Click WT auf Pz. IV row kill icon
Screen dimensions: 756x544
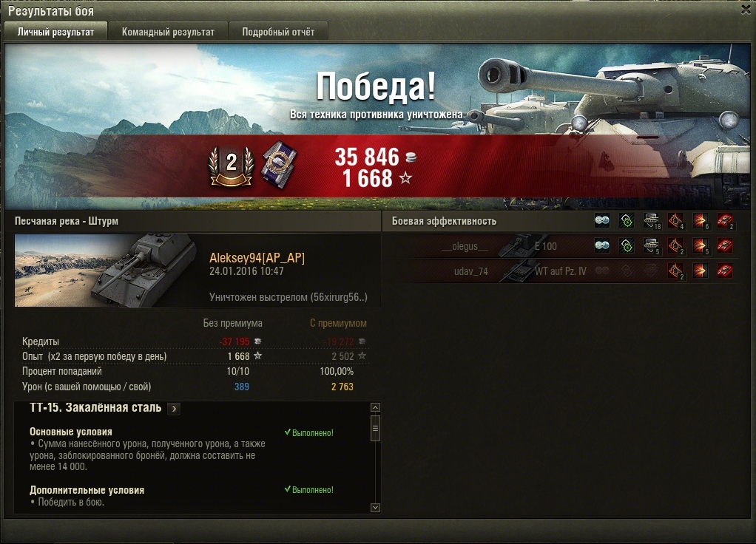(725, 271)
